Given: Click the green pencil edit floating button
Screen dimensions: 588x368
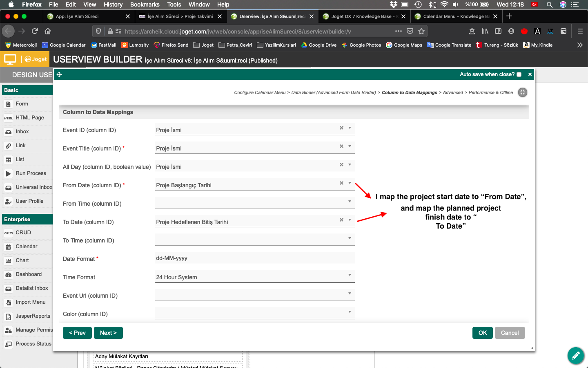Looking at the screenshot, I should [x=575, y=355].
